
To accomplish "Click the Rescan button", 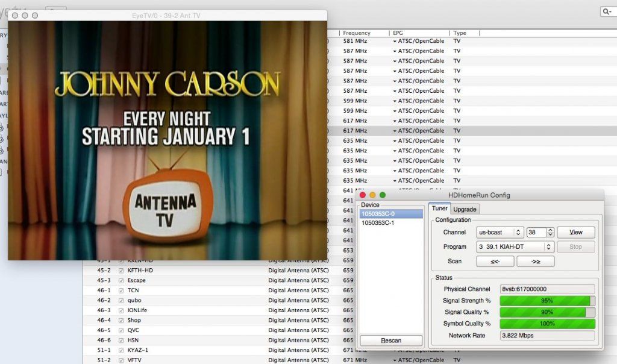I will pyautogui.click(x=391, y=340).
